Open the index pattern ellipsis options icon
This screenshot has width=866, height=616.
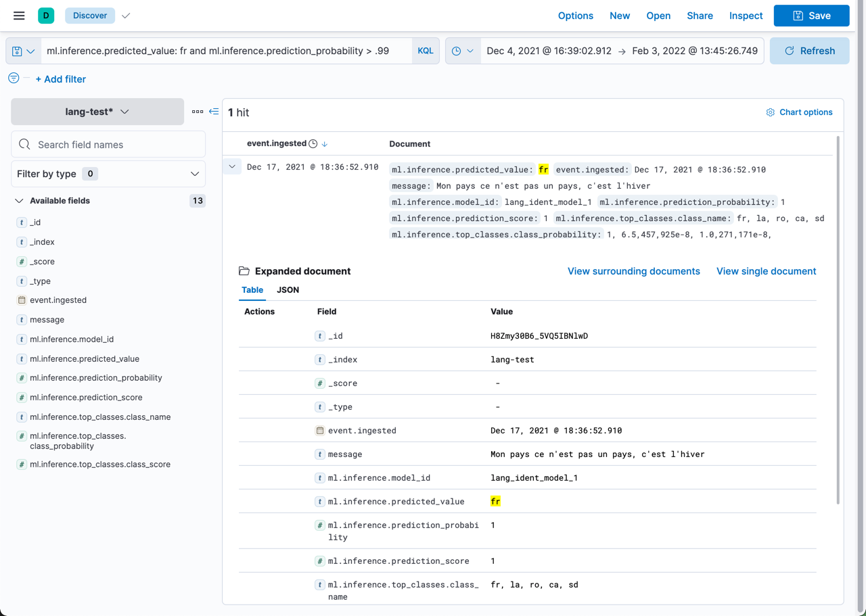(x=198, y=112)
